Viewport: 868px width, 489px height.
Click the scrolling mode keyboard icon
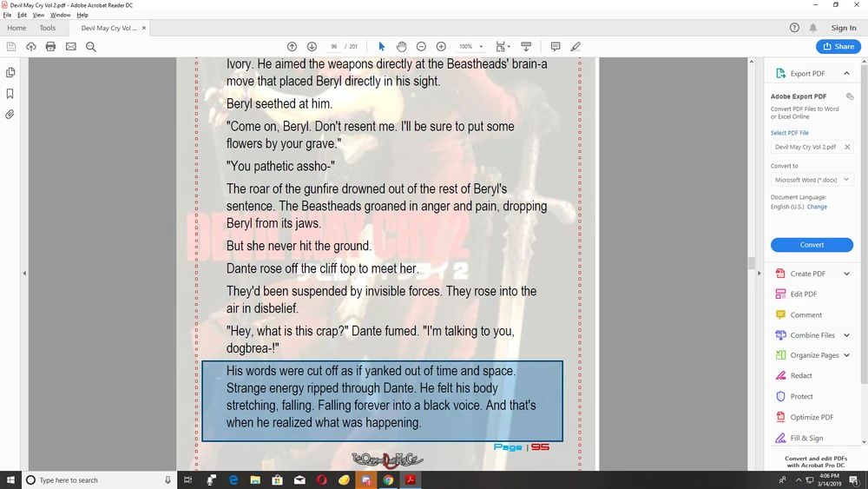[526, 47]
